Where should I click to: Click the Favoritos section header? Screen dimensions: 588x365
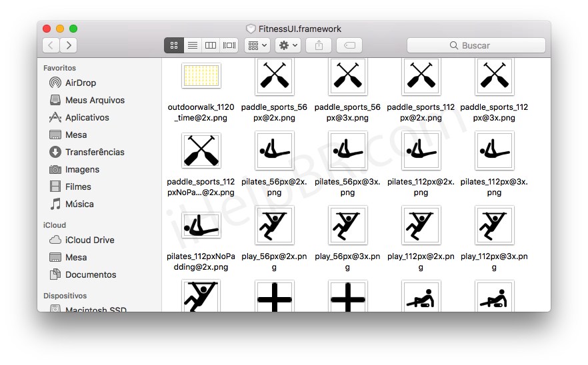(x=59, y=68)
